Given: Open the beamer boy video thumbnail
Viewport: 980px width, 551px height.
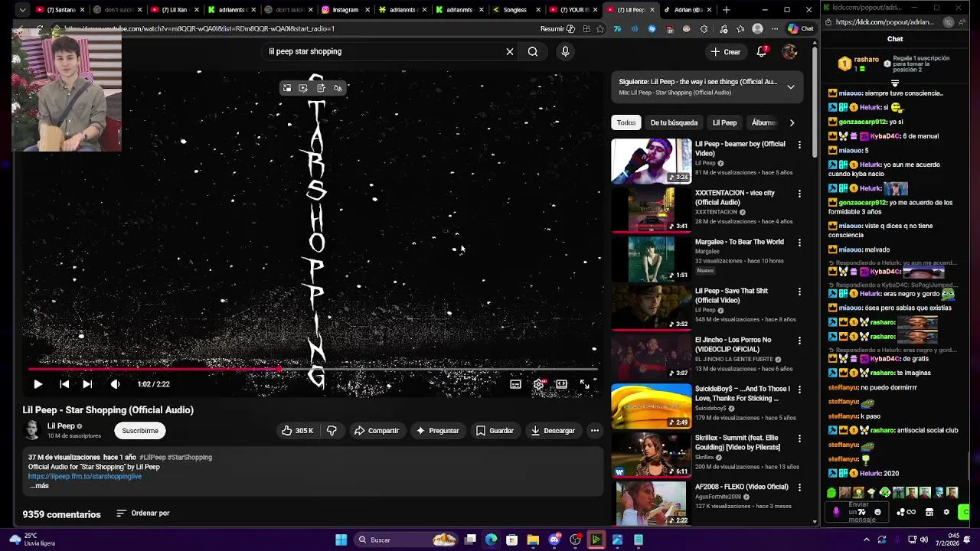Looking at the screenshot, I should tap(651, 161).
